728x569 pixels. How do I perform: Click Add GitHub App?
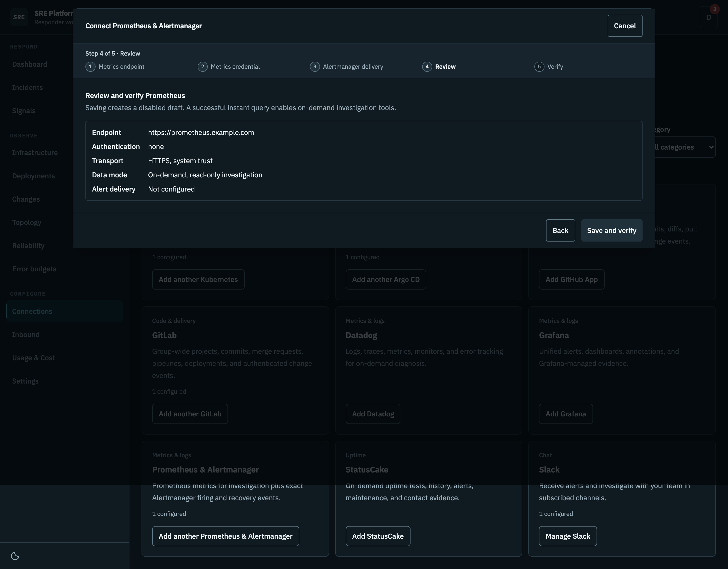571,279
